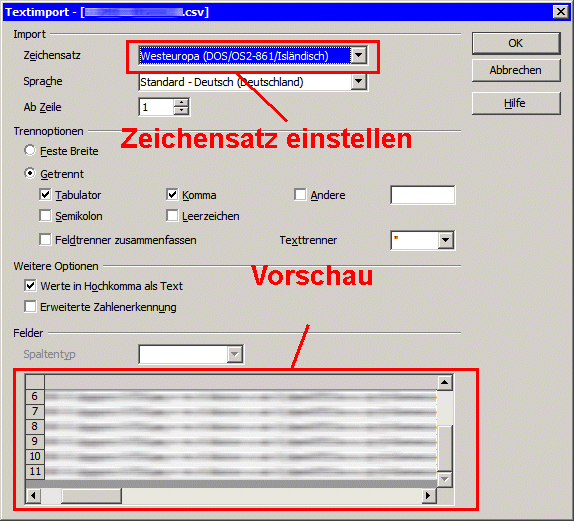Uncheck the Tabulator separator checkbox
Image resolution: width=574 pixels, height=521 pixels.
pos(45,194)
